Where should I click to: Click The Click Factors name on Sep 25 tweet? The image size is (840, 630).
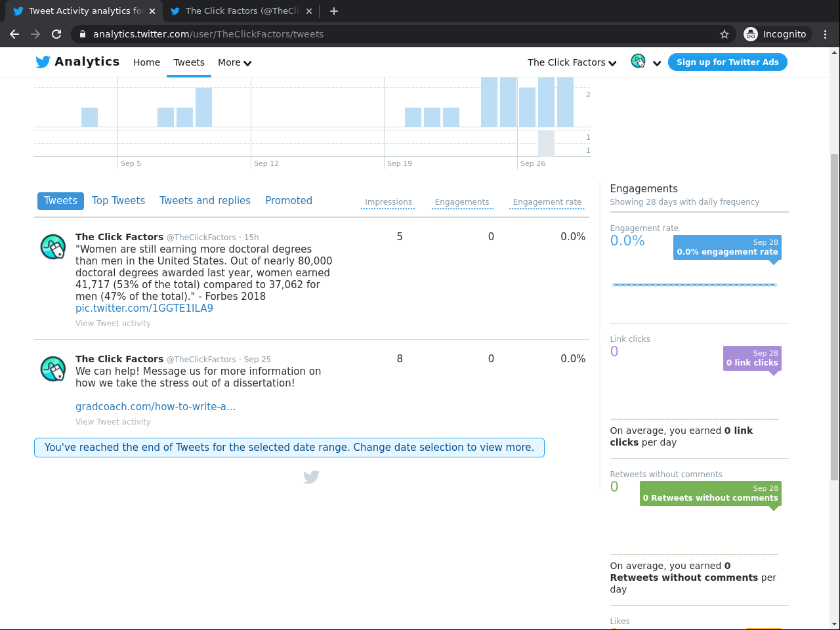pos(119,359)
